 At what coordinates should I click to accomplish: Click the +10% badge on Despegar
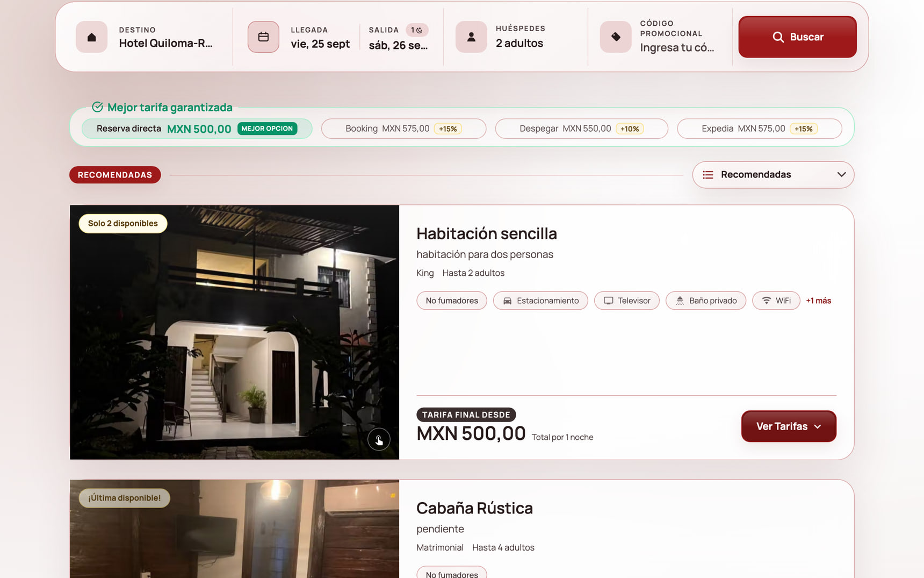(x=630, y=129)
